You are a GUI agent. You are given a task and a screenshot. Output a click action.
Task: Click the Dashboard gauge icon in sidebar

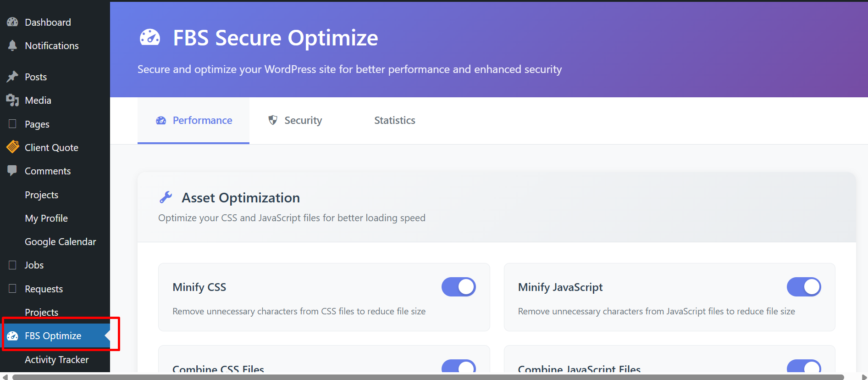12,22
